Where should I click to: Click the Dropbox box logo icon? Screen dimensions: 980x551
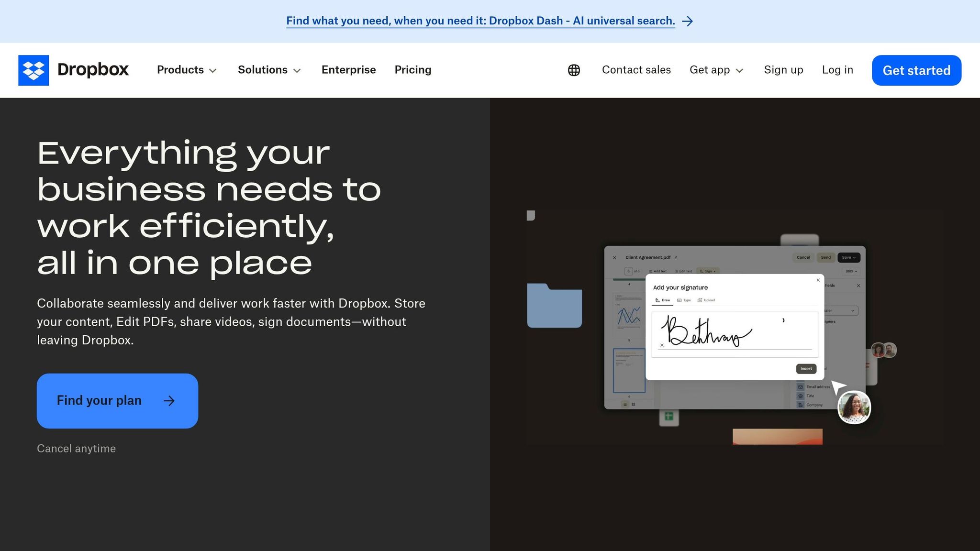(x=33, y=70)
